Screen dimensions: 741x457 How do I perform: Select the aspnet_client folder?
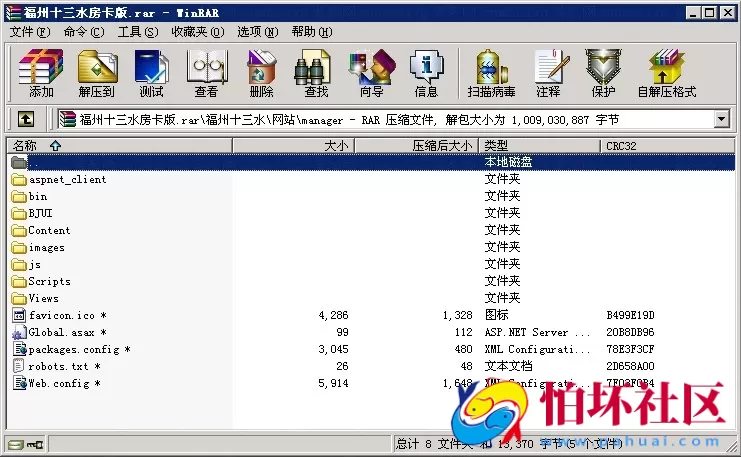pos(60,180)
